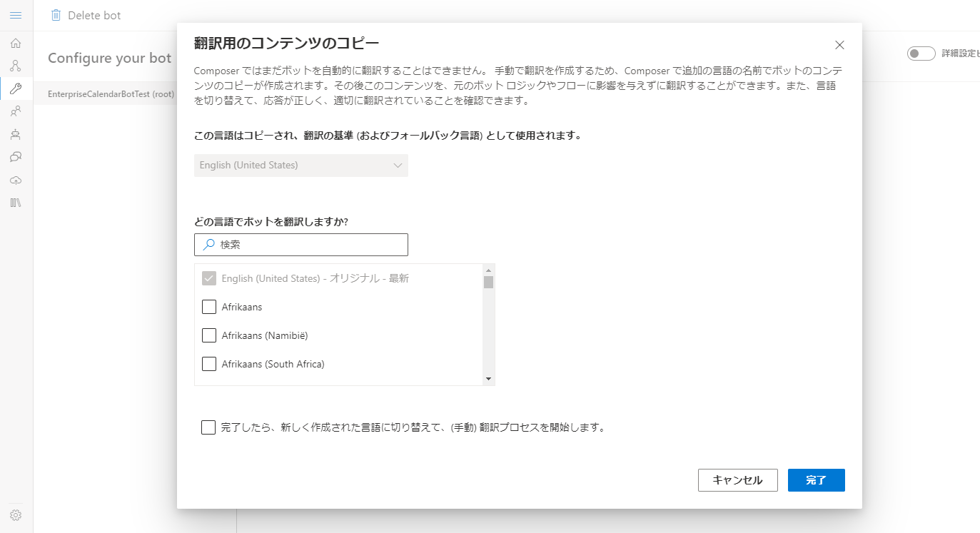Check the Afrikaans (Namibië) checkbox

click(209, 335)
